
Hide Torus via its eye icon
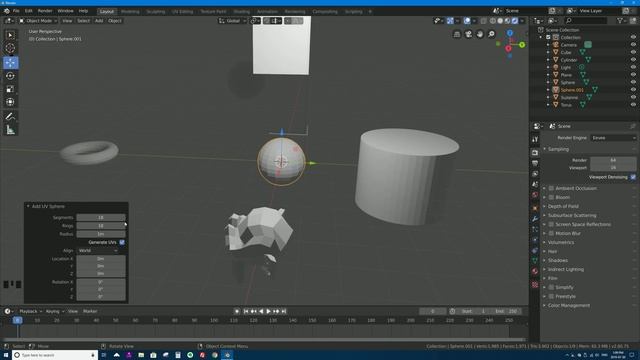coord(633,105)
